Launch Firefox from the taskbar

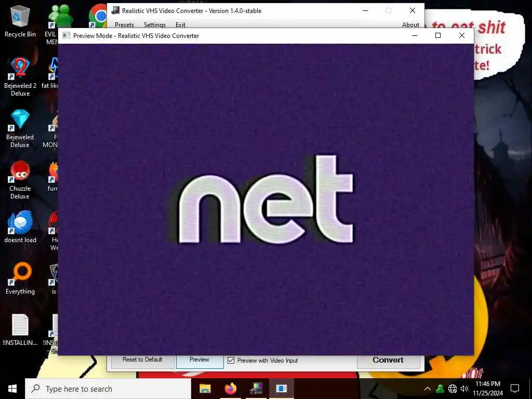pyautogui.click(x=230, y=389)
